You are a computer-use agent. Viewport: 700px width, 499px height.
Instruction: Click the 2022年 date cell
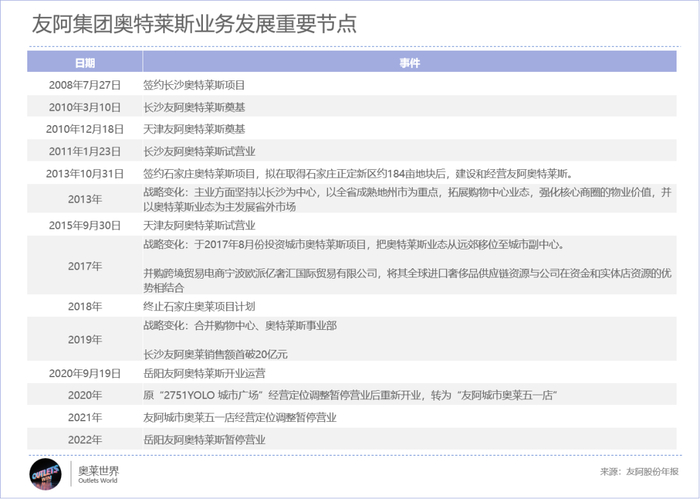tap(85, 440)
